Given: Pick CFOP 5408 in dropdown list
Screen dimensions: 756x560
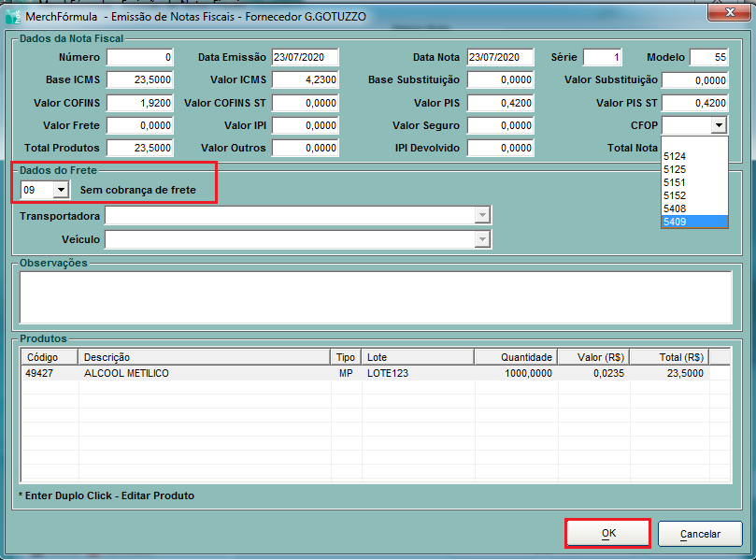Looking at the screenshot, I should (675, 208).
